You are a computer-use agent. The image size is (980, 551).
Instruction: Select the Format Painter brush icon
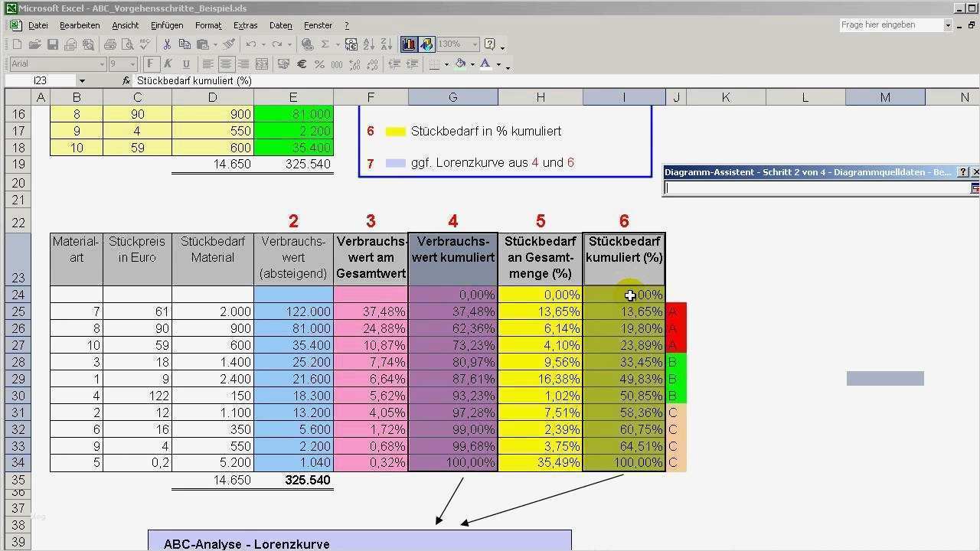(228, 45)
